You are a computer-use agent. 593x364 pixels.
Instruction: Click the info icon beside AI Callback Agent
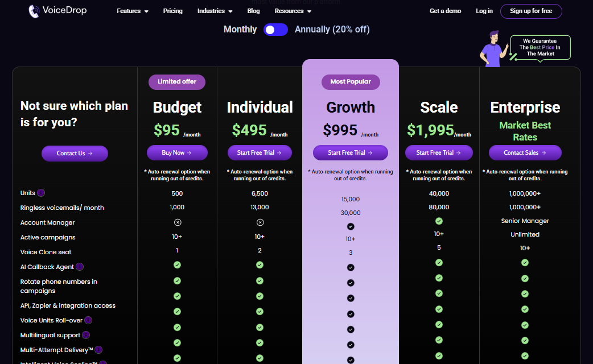coord(80,267)
